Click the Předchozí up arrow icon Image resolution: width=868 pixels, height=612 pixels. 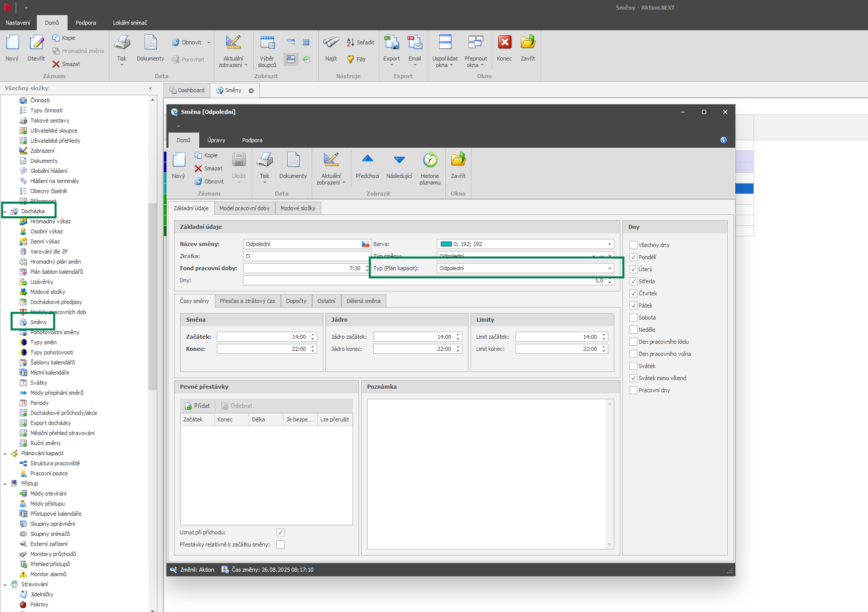367,160
